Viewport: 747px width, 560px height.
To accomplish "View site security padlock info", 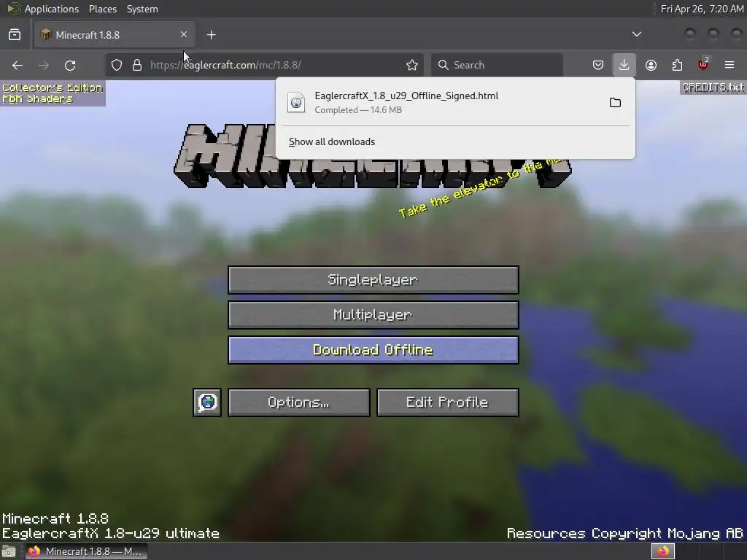I will click(x=137, y=65).
